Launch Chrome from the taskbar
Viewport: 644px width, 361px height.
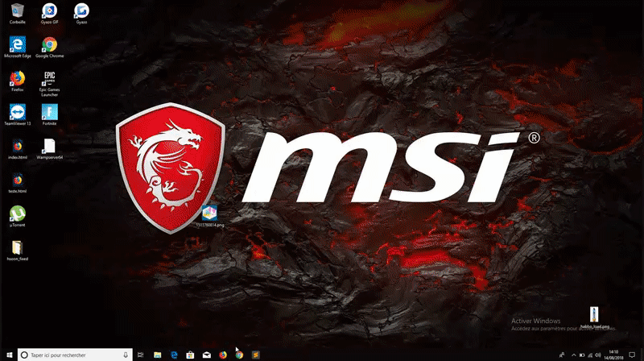[239, 355]
